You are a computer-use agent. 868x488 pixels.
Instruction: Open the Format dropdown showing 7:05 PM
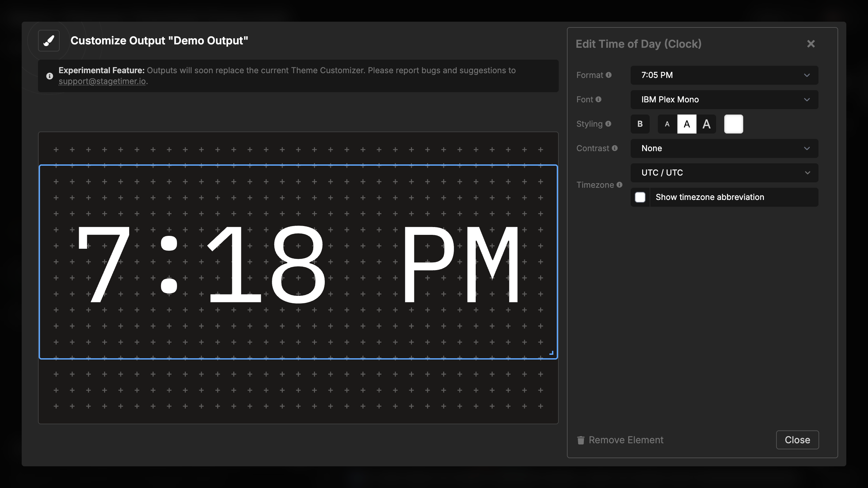pyautogui.click(x=724, y=75)
